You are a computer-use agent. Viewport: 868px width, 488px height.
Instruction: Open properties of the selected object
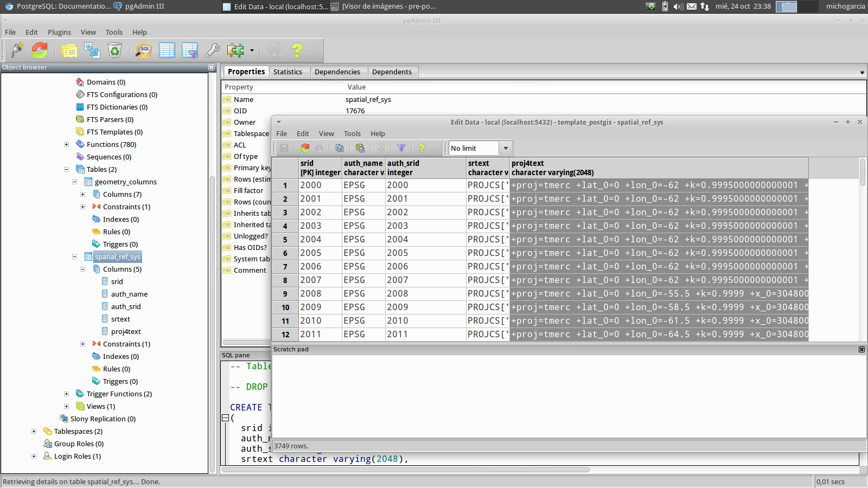(x=69, y=50)
